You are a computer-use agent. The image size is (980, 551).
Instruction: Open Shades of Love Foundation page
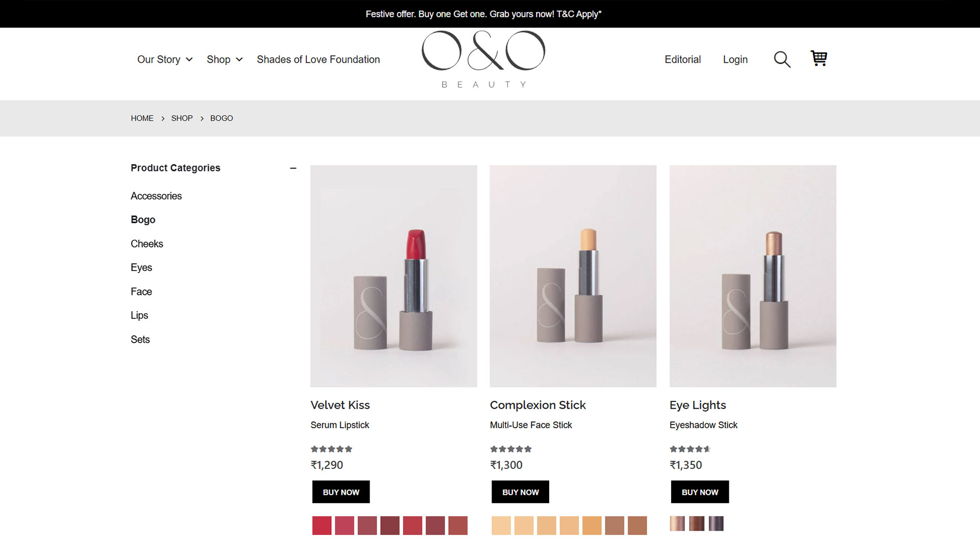(x=318, y=59)
